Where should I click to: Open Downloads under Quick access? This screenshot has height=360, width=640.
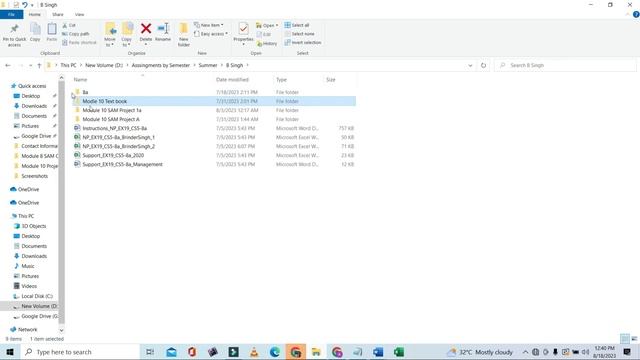[34, 106]
